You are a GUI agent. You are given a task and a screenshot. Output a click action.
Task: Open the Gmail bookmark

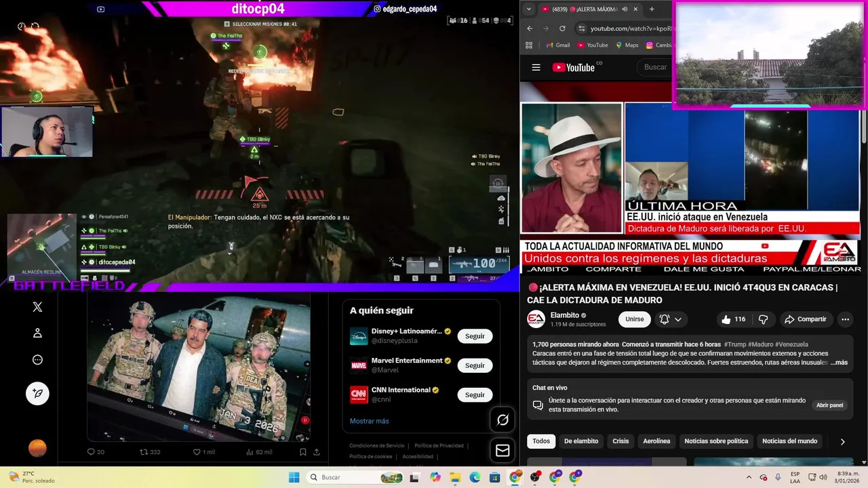point(558,45)
